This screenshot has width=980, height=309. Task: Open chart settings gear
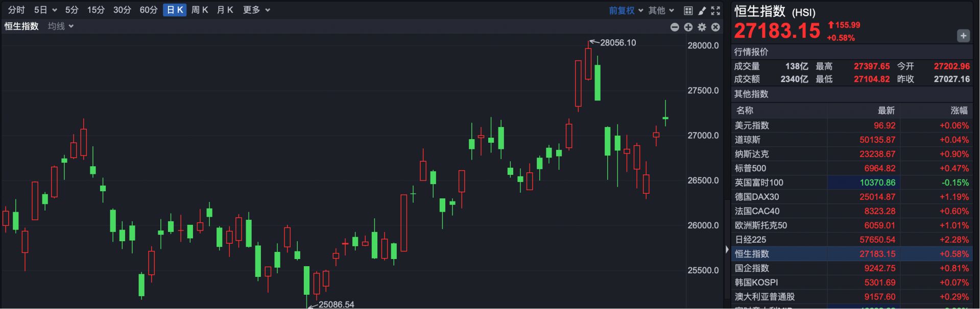point(702,27)
